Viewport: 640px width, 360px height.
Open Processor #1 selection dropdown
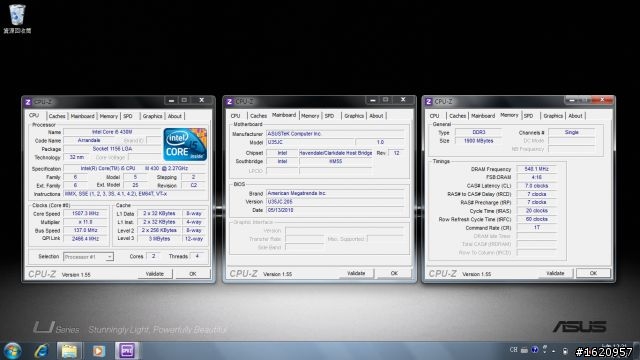pos(88,257)
